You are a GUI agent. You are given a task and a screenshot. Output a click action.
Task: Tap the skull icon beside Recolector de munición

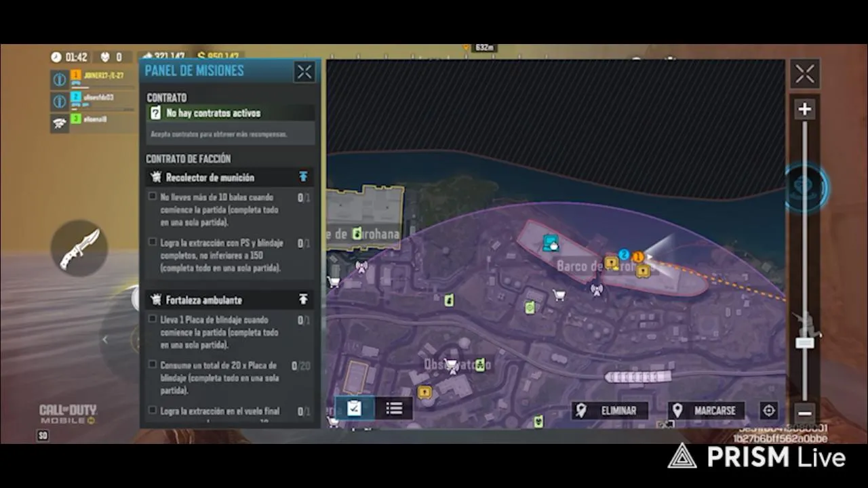tap(156, 178)
